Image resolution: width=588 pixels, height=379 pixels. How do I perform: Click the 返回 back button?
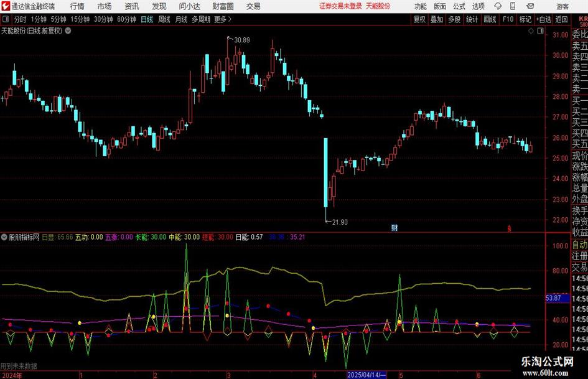[561, 19]
